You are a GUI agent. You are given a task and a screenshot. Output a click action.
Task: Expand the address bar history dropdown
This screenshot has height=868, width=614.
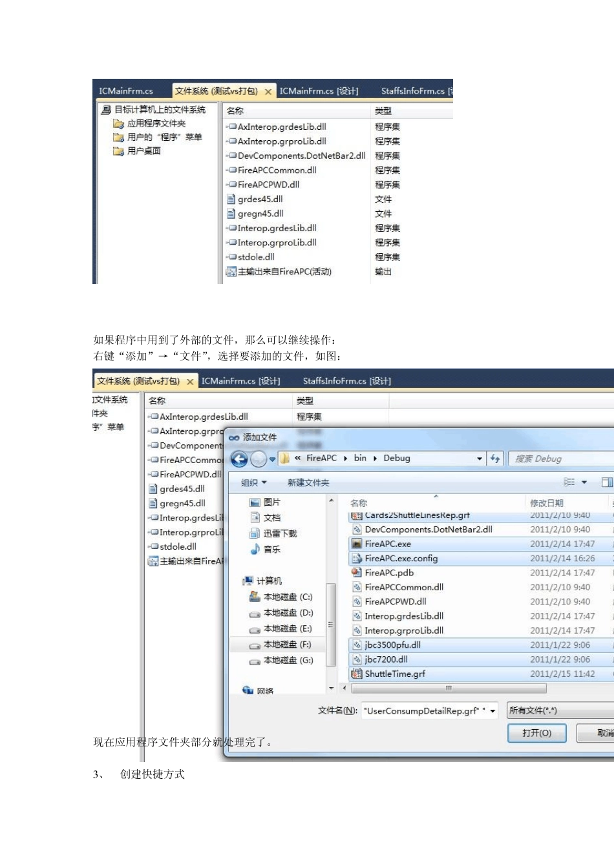click(x=480, y=459)
